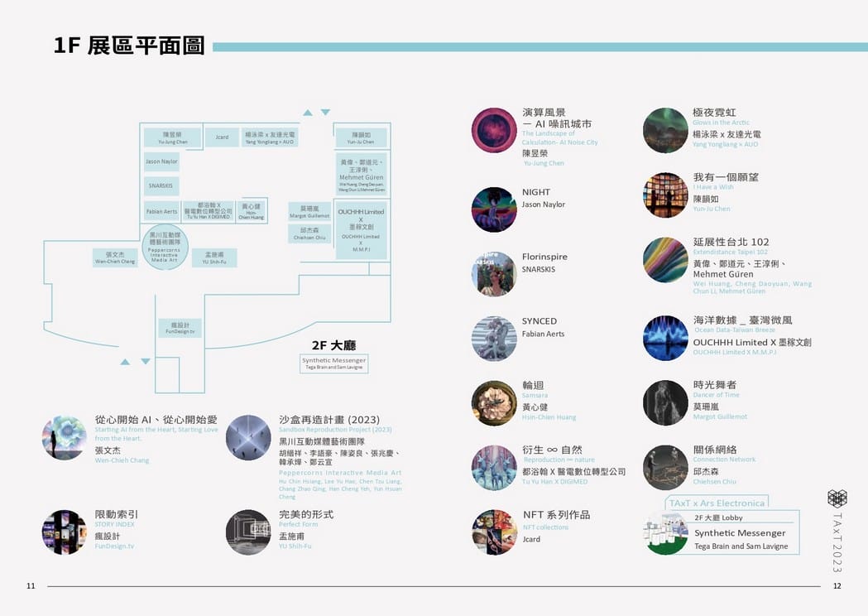Click the 盂施甫 YU Shih-Fu booth on the map
The image size is (868, 616).
(214, 257)
